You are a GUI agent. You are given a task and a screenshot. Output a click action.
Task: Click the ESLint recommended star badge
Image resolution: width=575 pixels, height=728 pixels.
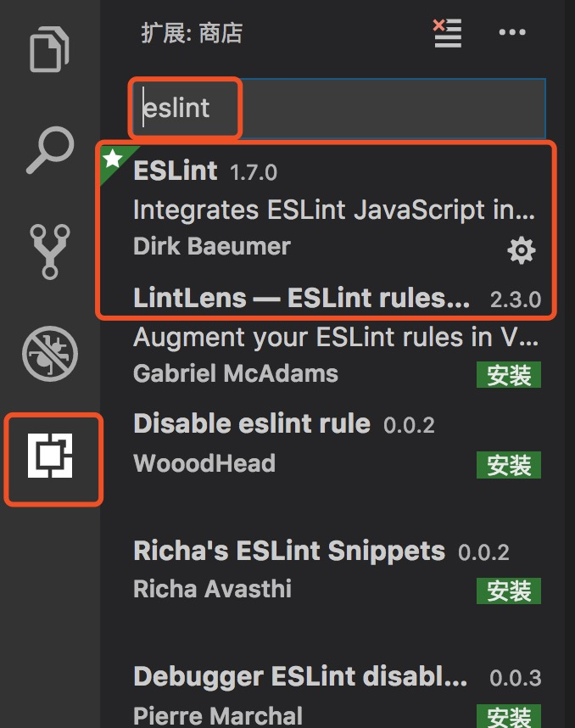pos(113,158)
